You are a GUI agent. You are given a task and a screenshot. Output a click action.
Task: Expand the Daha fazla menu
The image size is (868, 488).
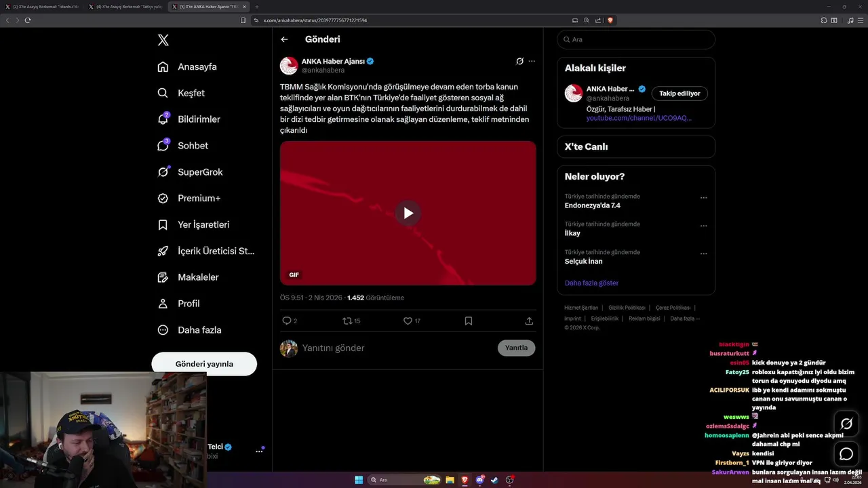pyautogui.click(x=189, y=330)
